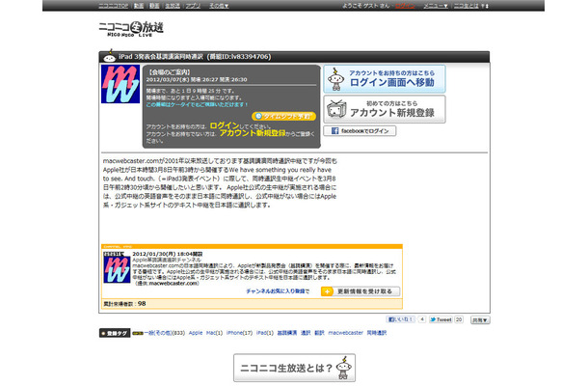The image size is (588, 386).
Task: Select the macwebcaster tag
Action: [x=345, y=333]
